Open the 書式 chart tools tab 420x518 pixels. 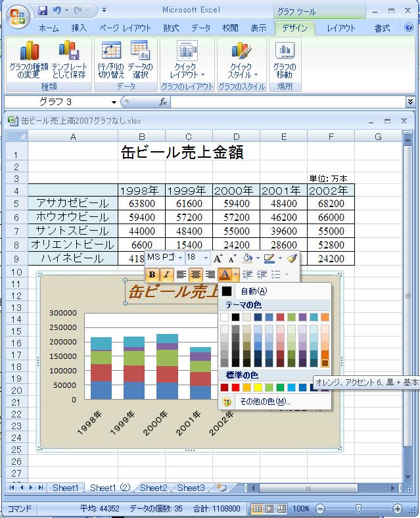382,28
